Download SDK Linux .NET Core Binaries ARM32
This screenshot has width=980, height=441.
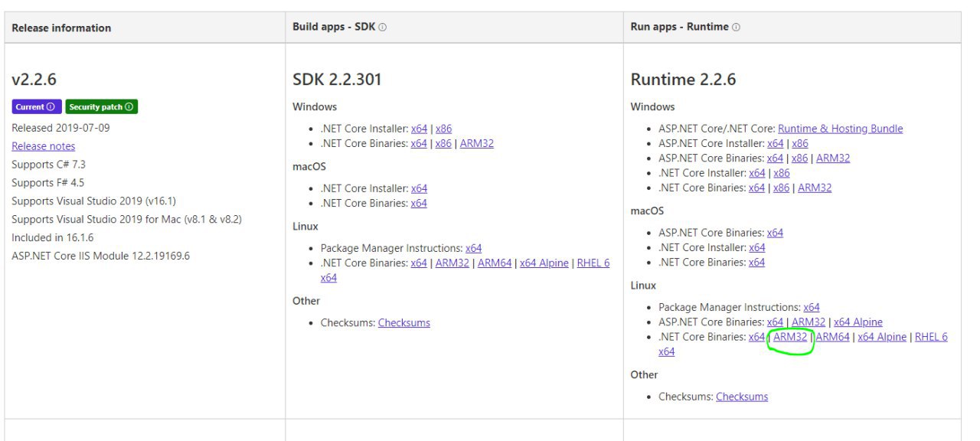452,263
